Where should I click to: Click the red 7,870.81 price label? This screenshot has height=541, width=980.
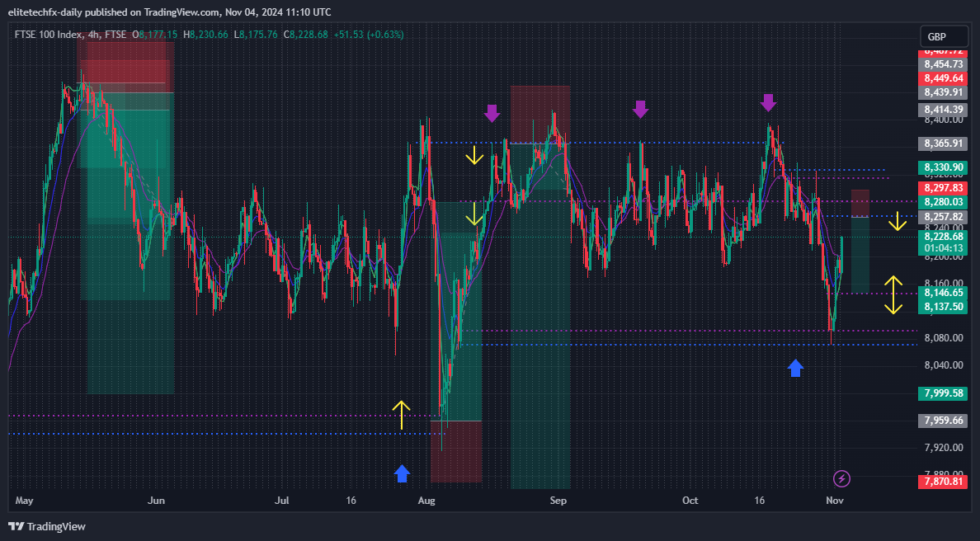click(943, 482)
